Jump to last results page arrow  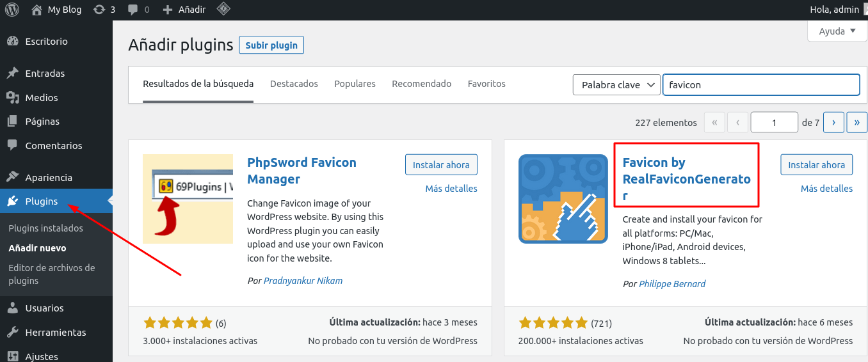tap(856, 122)
